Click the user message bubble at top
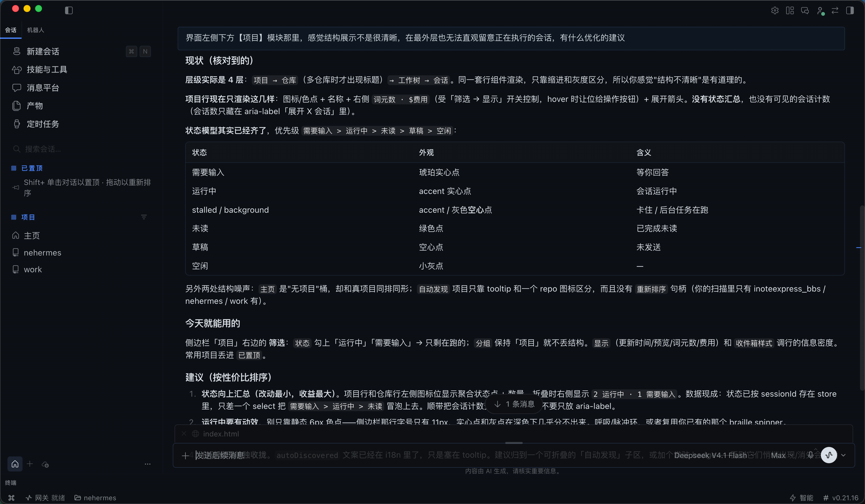The width and height of the screenshot is (865, 504). (x=511, y=38)
